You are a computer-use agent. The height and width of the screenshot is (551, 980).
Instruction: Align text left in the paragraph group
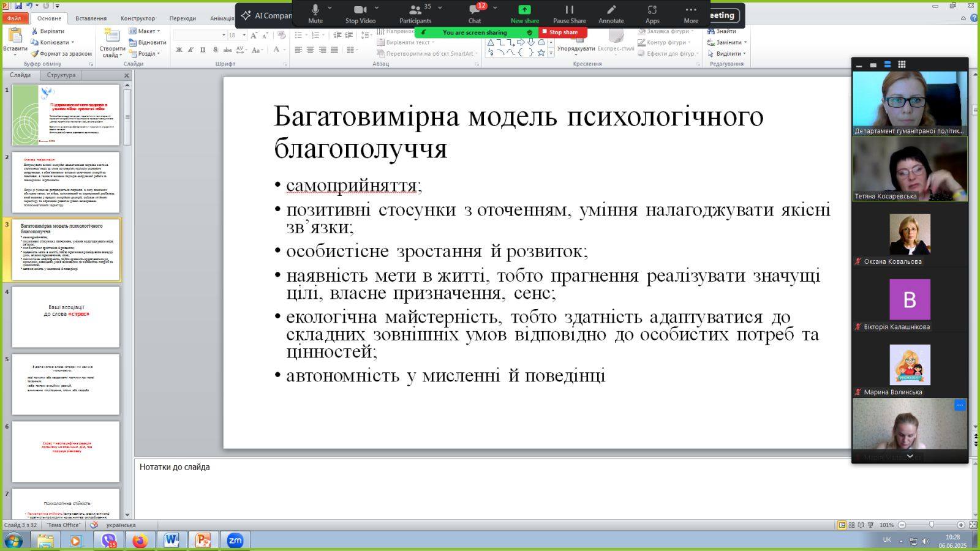[298, 50]
